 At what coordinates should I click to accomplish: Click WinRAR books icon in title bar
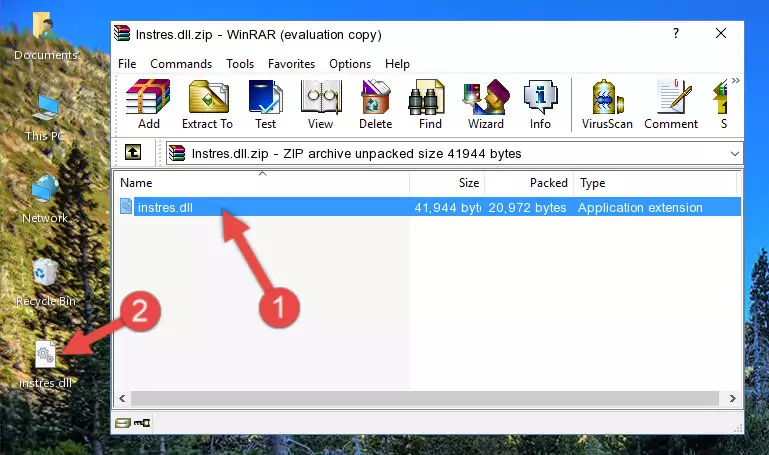pos(122,34)
